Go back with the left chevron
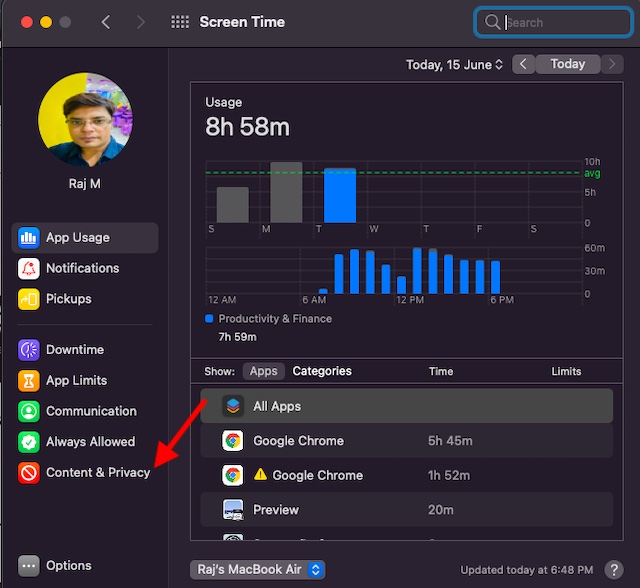 106,22
